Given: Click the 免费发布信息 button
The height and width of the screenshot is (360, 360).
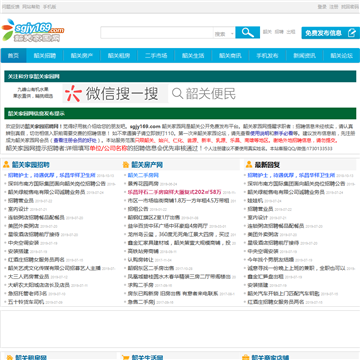Looking at the screenshot, I should 330,33.
